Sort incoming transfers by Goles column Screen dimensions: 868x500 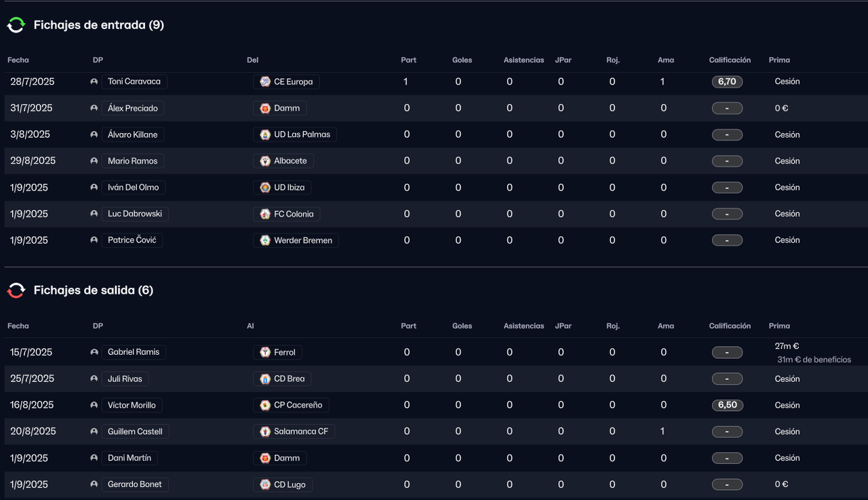click(x=462, y=60)
